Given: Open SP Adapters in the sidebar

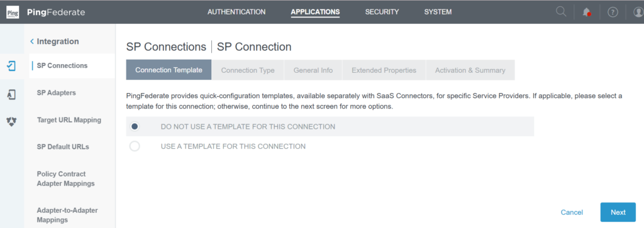Looking at the screenshot, I should [56, 93].
